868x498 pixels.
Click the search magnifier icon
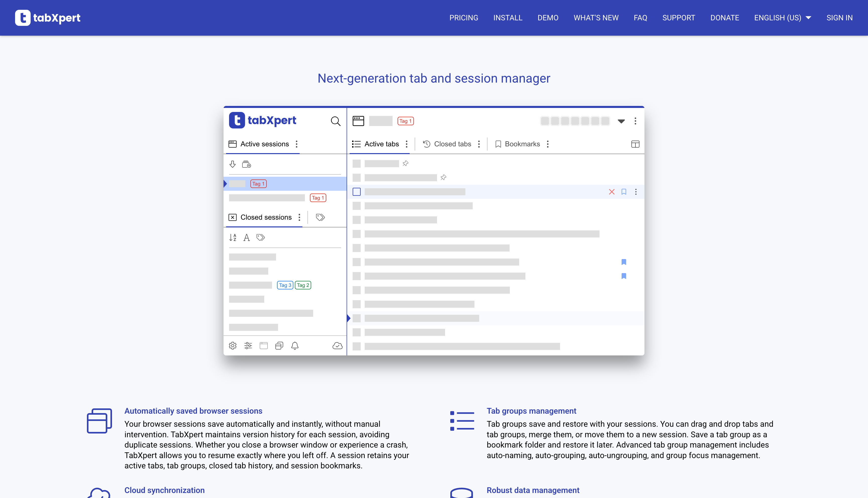pos(335,121)
